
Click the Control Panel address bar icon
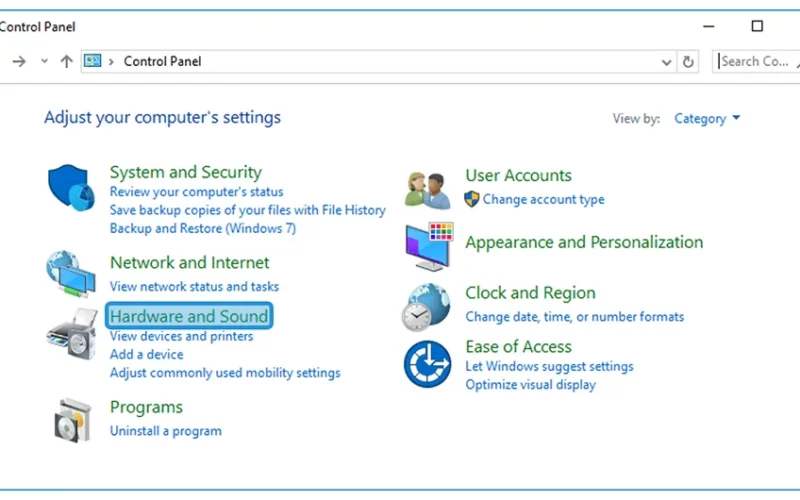pos(92,61)
